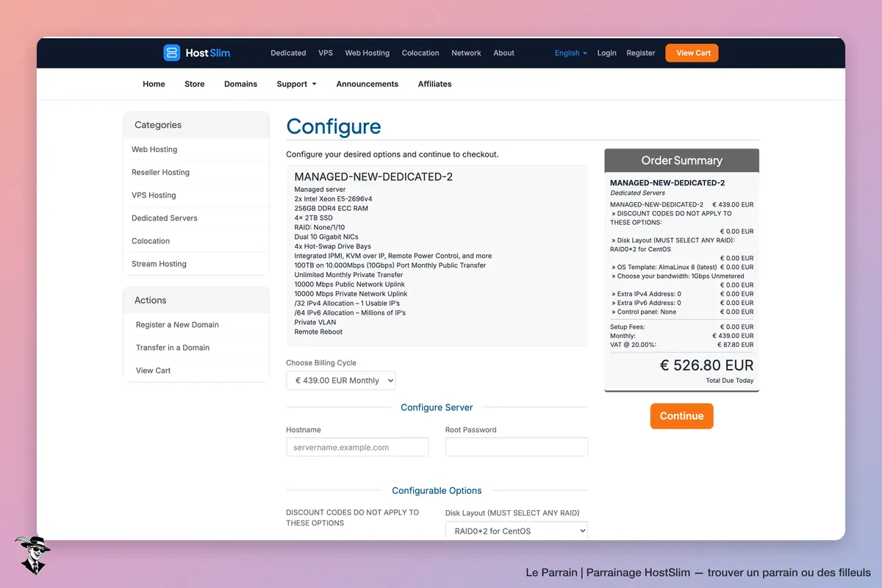Click the orange View Cart button
This screenshot has width=882, height=588.
coord(692,53)
